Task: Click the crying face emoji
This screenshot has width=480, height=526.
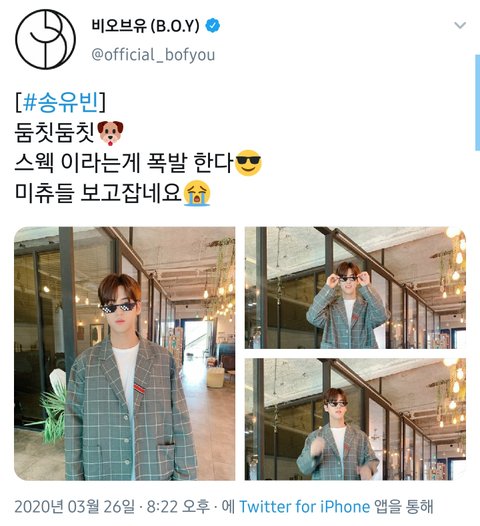Action: pyautogui.click(x=197, y=193)
